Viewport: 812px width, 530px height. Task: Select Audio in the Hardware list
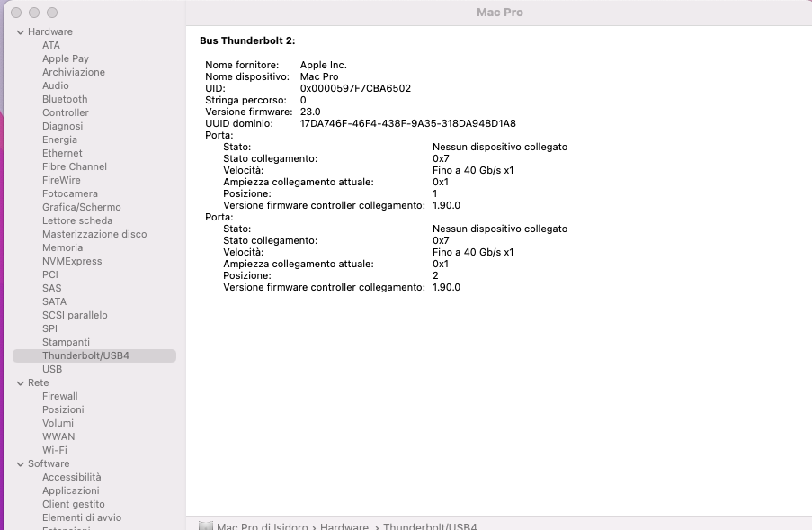point(56,85)
